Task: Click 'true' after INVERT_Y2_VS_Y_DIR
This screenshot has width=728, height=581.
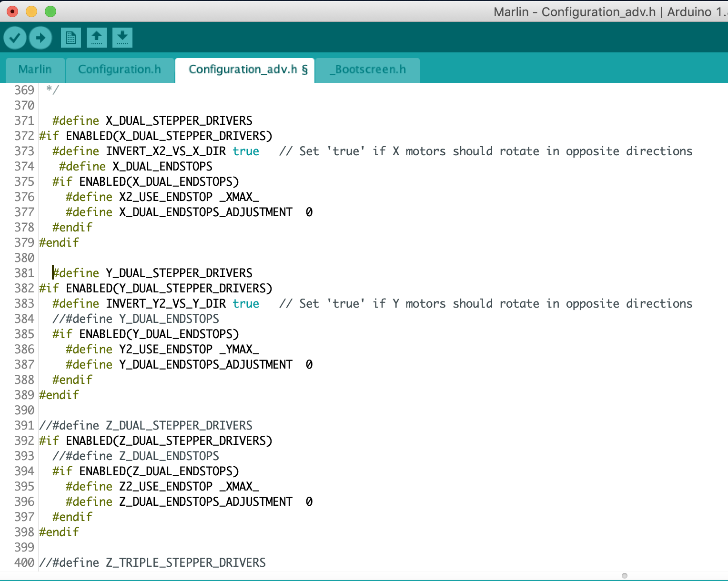Action: (x=246, y=304)
